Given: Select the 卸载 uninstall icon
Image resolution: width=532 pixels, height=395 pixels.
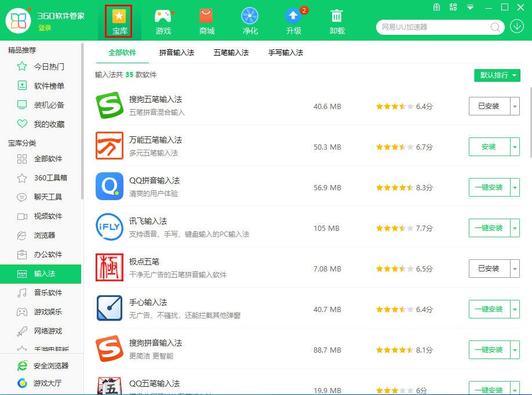Looking at the screenshot, I should (337, 20).
